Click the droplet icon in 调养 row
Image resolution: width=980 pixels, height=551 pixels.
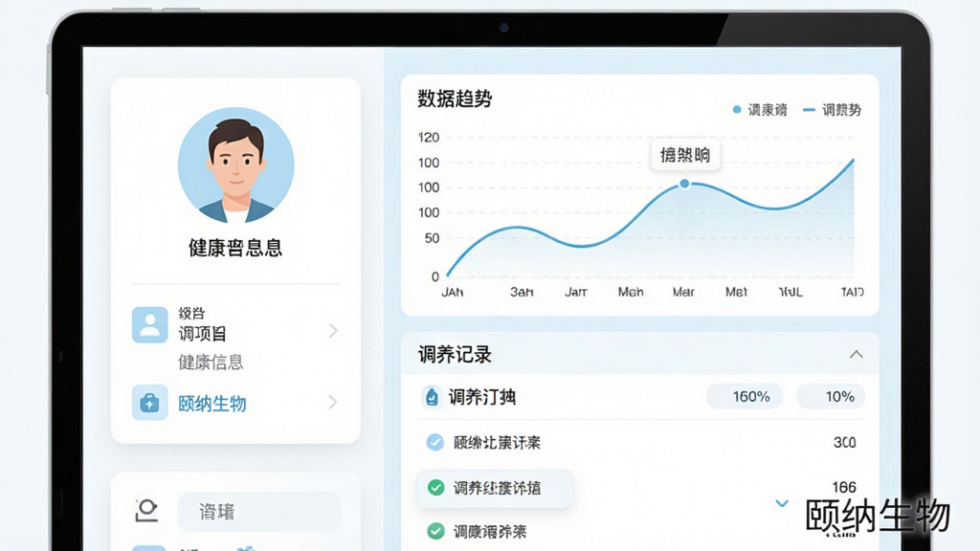pos(432,397)
